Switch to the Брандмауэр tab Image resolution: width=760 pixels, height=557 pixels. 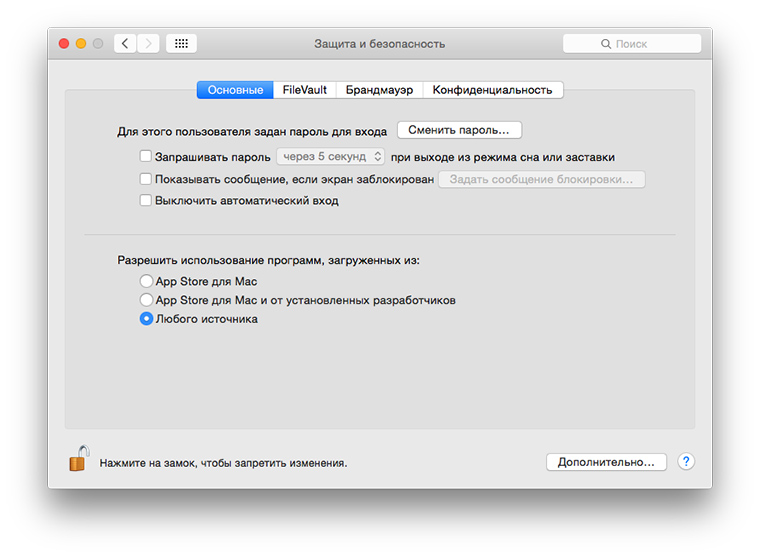(379, 90)
